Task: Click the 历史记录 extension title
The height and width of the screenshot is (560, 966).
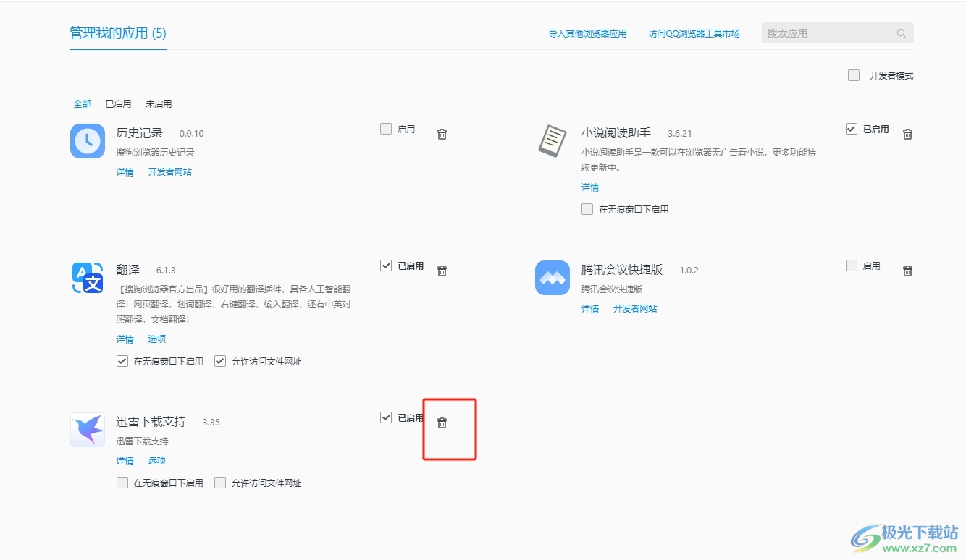Action: pyautogui.click(x=140, y=133)
